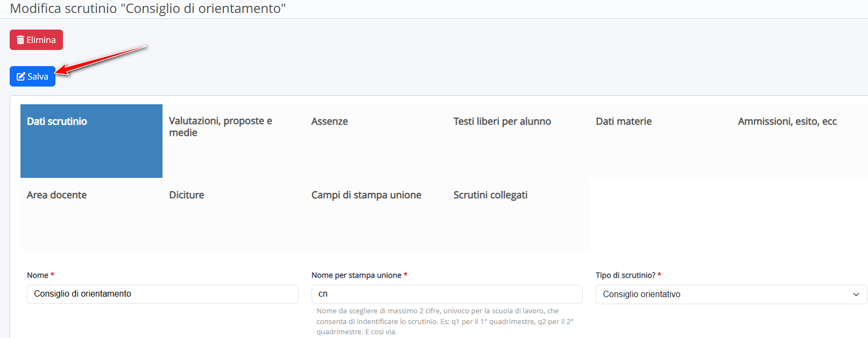Delete the scrutinio using the Elimina button
The width and height of the screenshot is (868, 338).
tap(36, 40)
